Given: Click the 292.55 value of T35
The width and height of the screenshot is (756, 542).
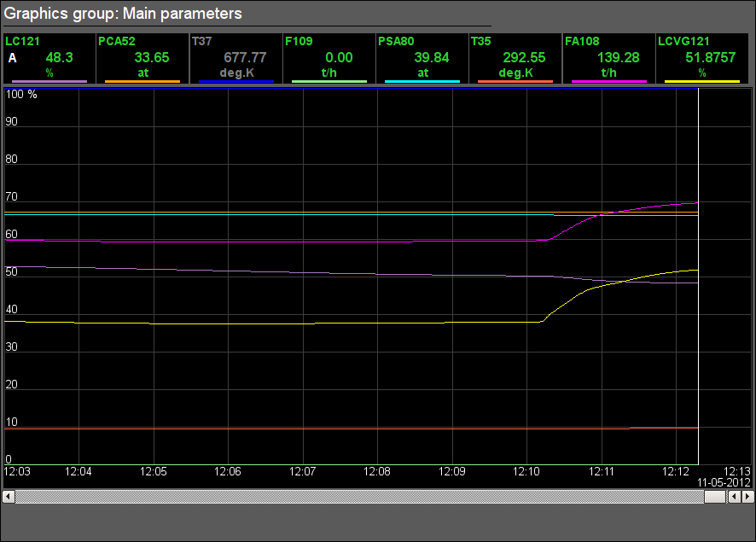Looking at the screenshot, I should [x=524, y=57].
